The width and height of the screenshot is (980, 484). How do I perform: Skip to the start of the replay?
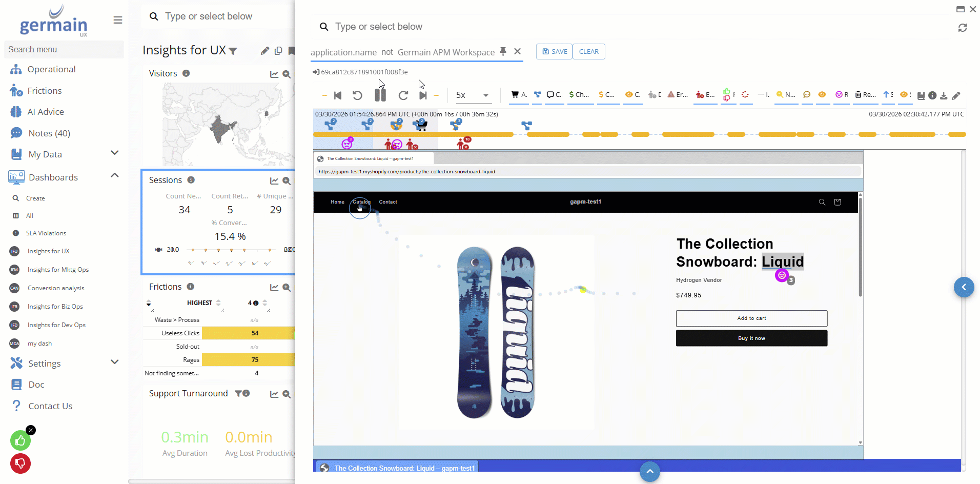[338, 95]
